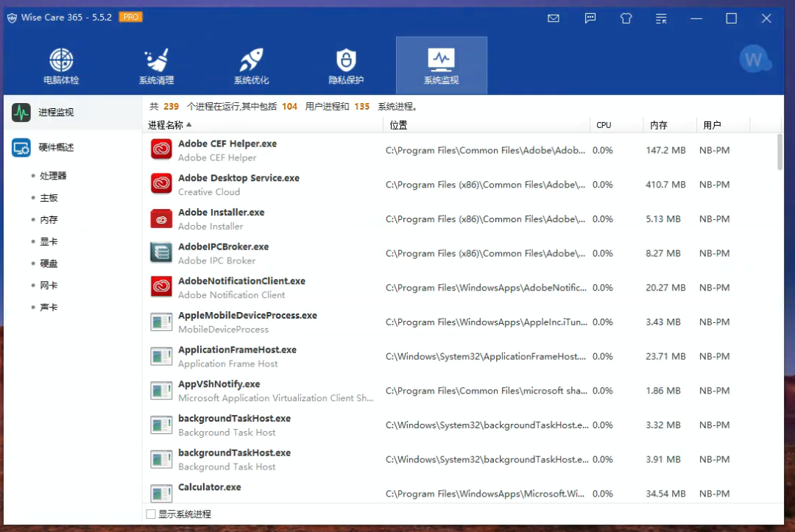
Task: Open 处理器 processor in sidebar
Action: [x=53, y=176]
